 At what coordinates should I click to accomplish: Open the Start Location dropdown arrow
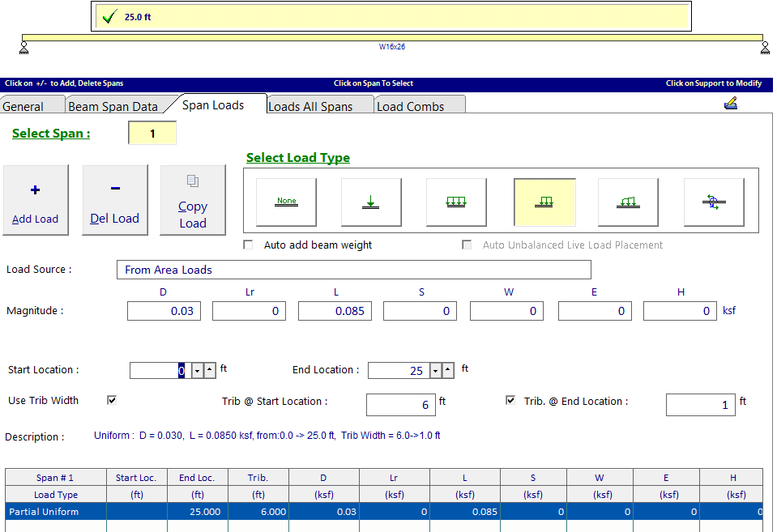197,371
